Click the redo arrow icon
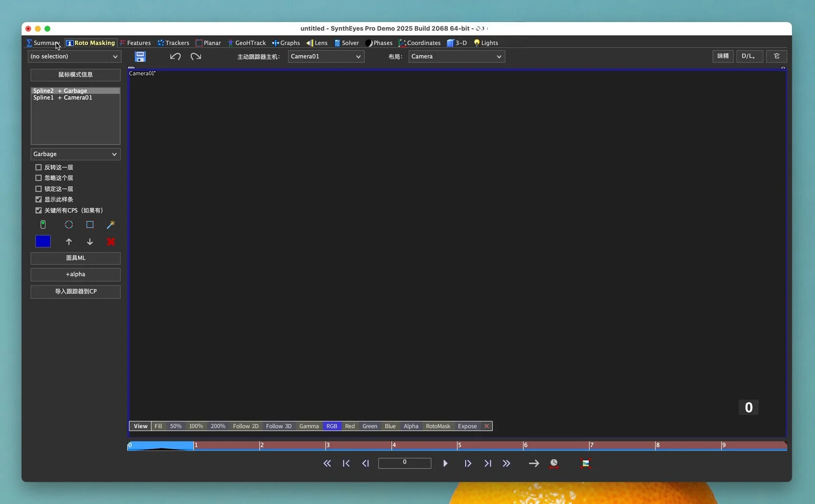This screenshot has height=504, width=815. point(196,56)
